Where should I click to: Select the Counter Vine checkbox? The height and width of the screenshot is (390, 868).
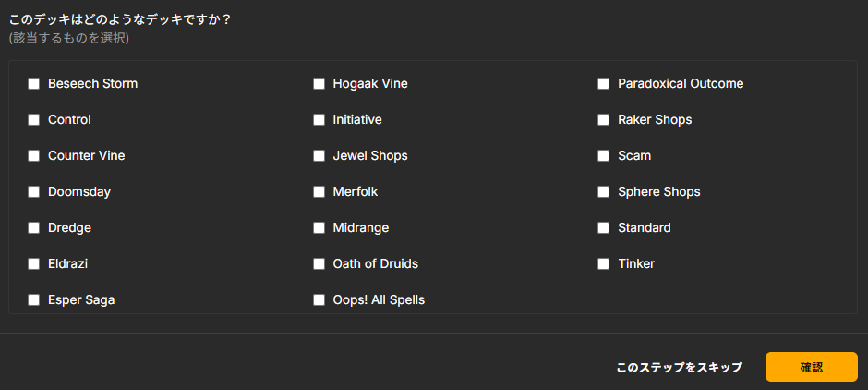tap(34, 156)
